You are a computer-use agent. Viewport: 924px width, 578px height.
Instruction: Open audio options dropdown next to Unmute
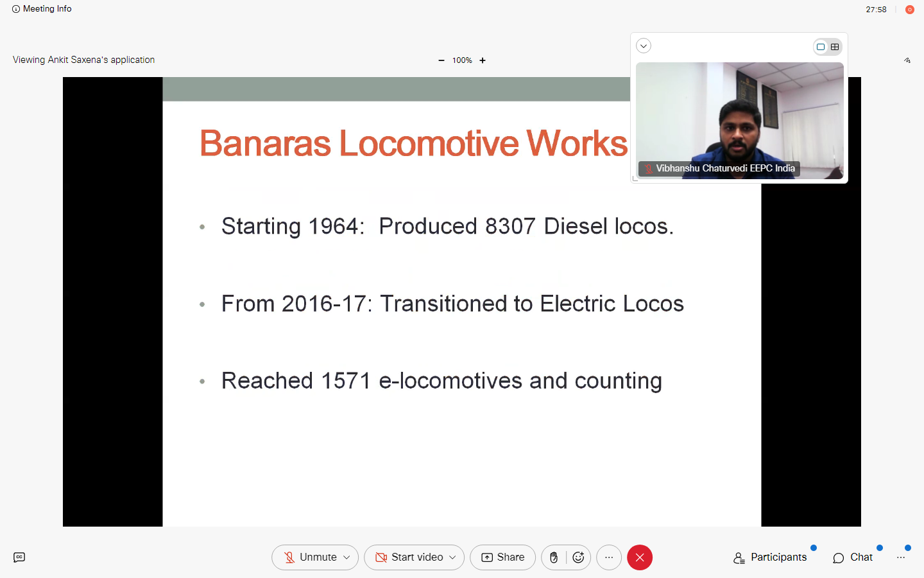pyautogui.click(x=347, y=557)
